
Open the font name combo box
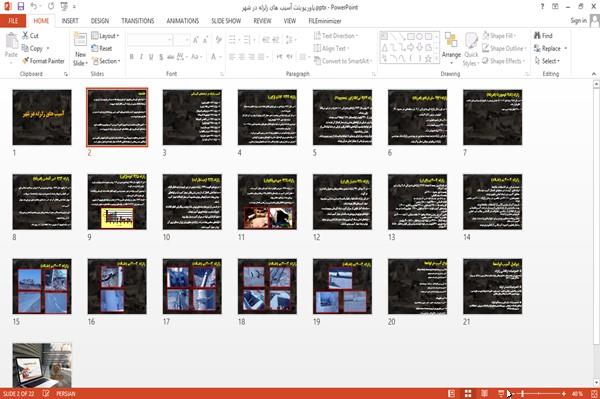click(150, 40)
